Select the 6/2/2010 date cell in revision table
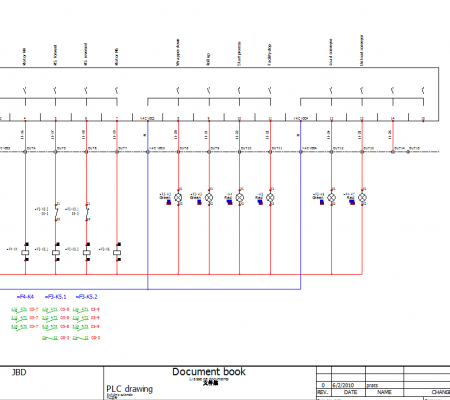The height and width of the screenshot is (400, 450). pos(343,385)
